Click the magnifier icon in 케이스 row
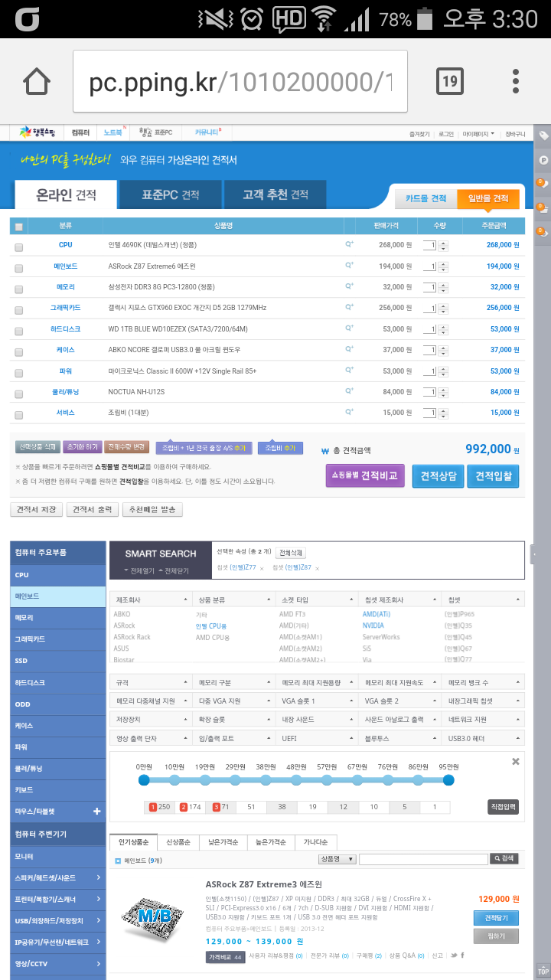 [x=350, y=349]
